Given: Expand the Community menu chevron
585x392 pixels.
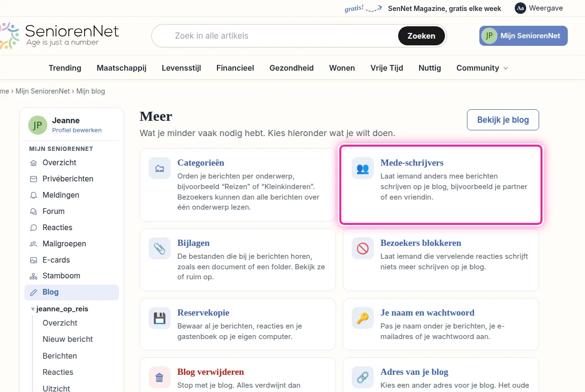Looking at the screenshot, I should pos(506,68).
